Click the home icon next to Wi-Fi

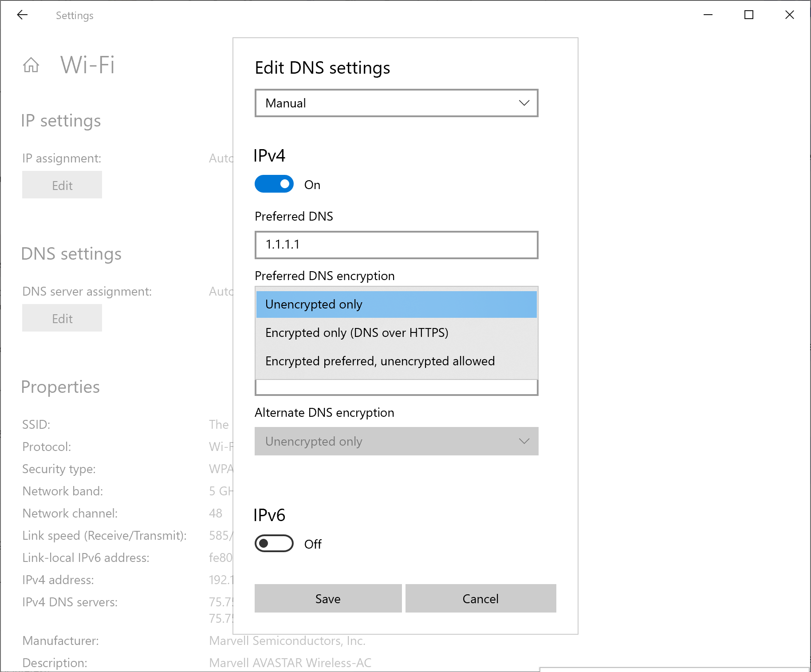click(x=31, y=65)
